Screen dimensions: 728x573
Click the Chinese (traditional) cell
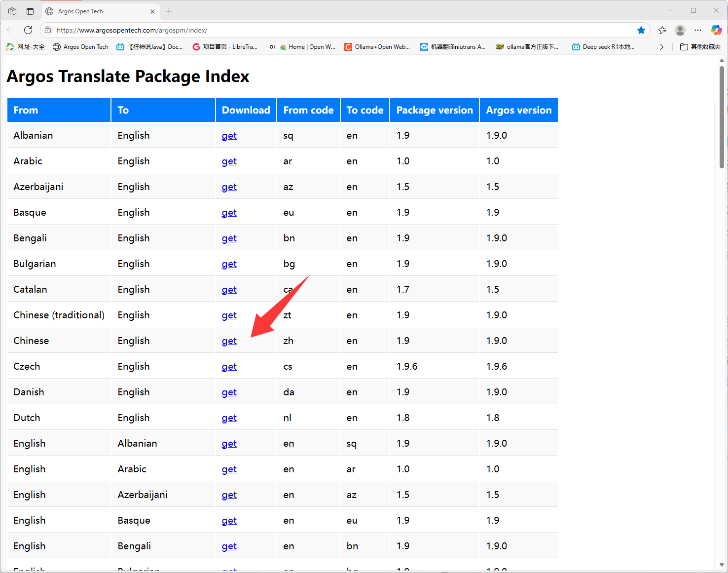59,315
